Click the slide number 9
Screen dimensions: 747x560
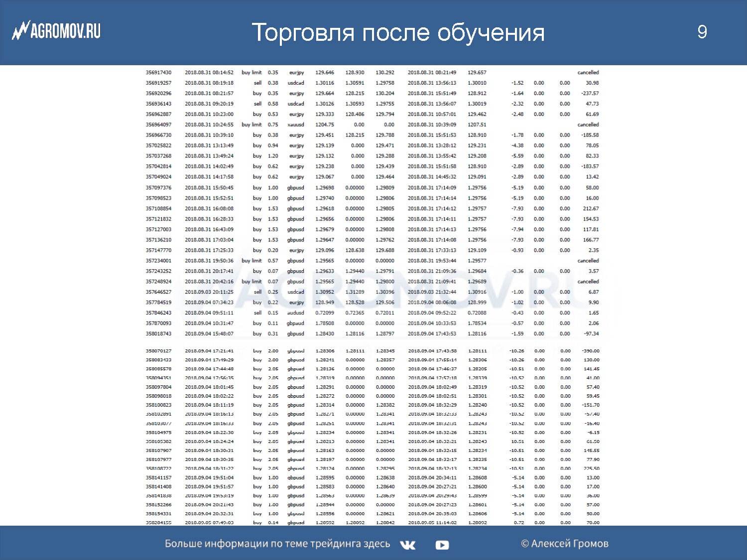tap(702, 32)
